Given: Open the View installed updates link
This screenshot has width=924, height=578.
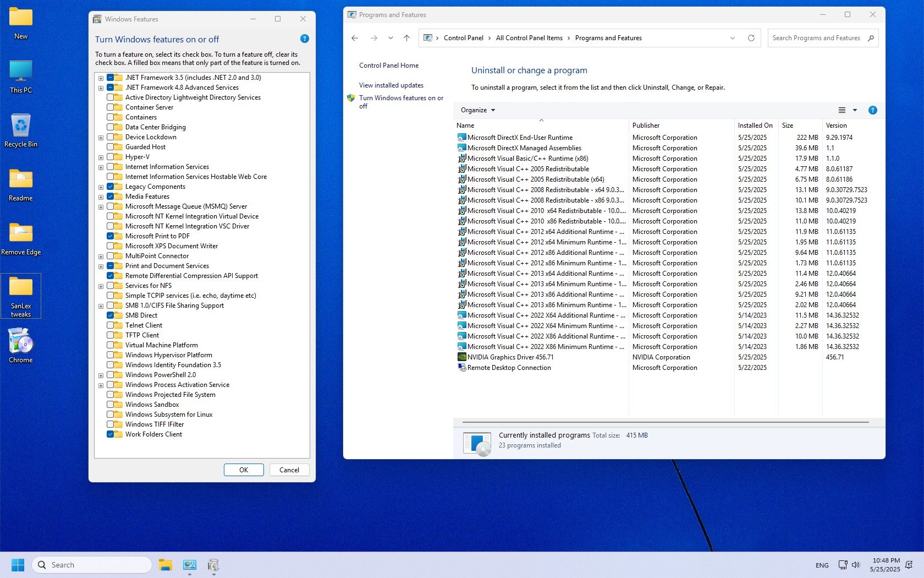Looking at the screenshot, I should 391,85.
